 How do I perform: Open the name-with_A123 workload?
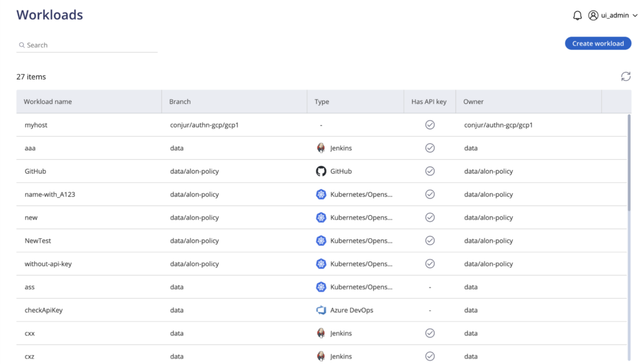(50, 194)
